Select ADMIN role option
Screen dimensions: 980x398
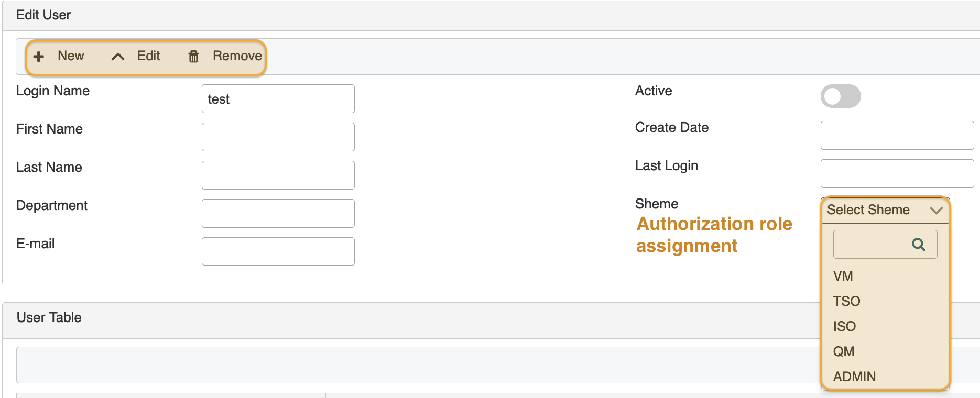(855, 377)
